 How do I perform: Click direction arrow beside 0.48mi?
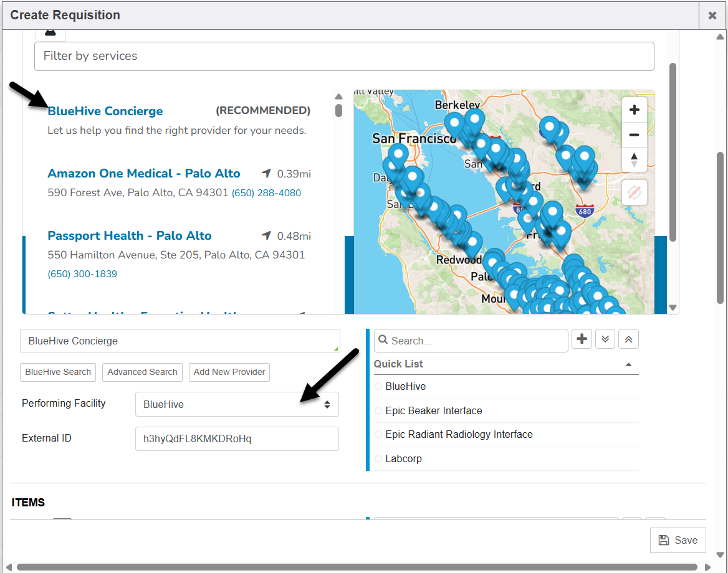click(266, 235)
